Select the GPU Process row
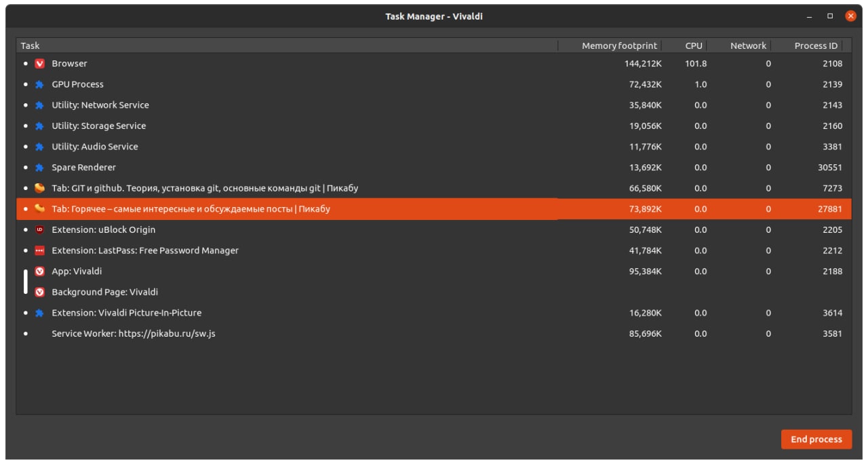The width and height of the screenshot is (868, 465). click(434, 85)
